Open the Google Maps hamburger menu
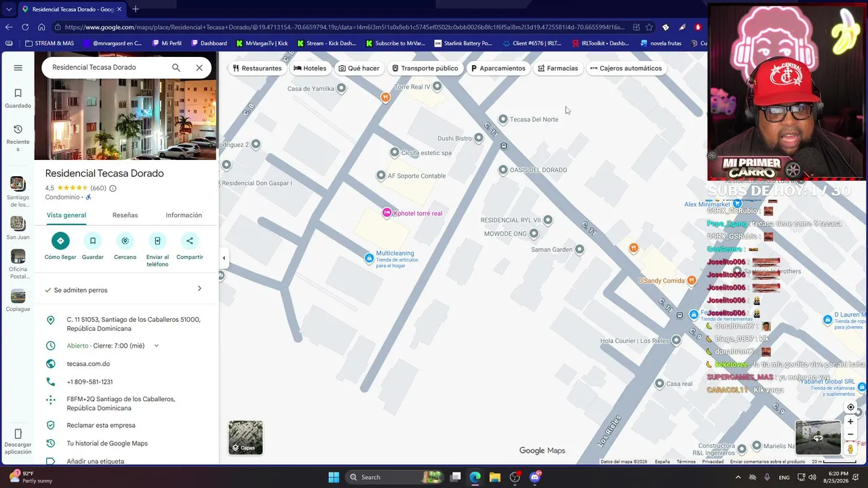Screen dimensions: 868x488 (x=18, y=68)
